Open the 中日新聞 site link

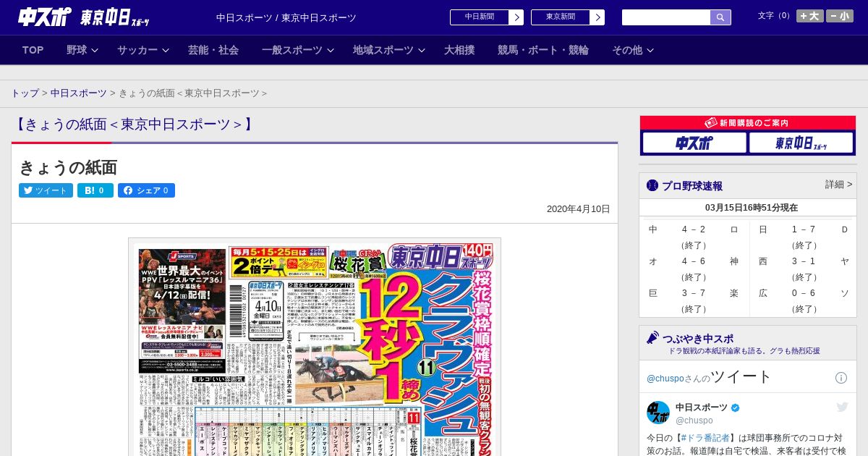click(487, 17)
